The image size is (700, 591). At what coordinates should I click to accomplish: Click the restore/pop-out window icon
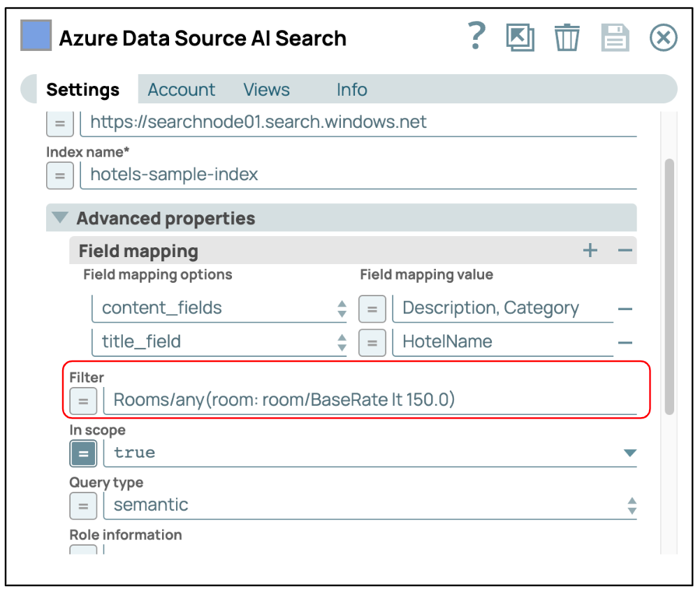[520, 37]
